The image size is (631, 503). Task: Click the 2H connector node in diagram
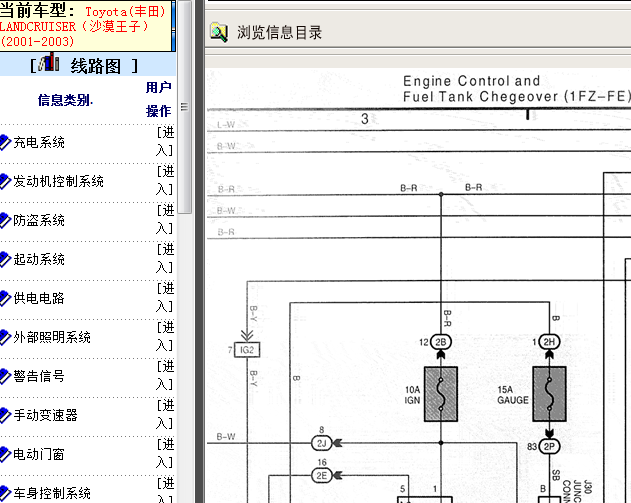point(549,342)
